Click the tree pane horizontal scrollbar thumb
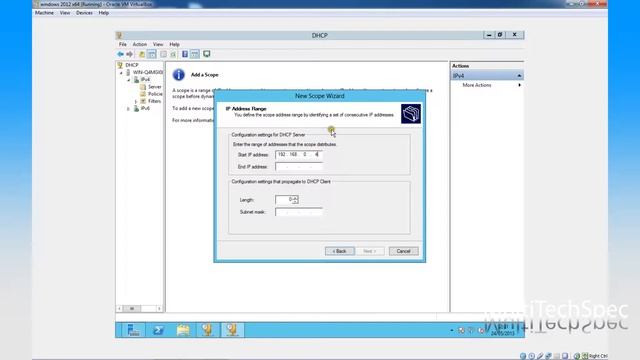The height and width of the screenshot is (360, 640). pos(132,309)
